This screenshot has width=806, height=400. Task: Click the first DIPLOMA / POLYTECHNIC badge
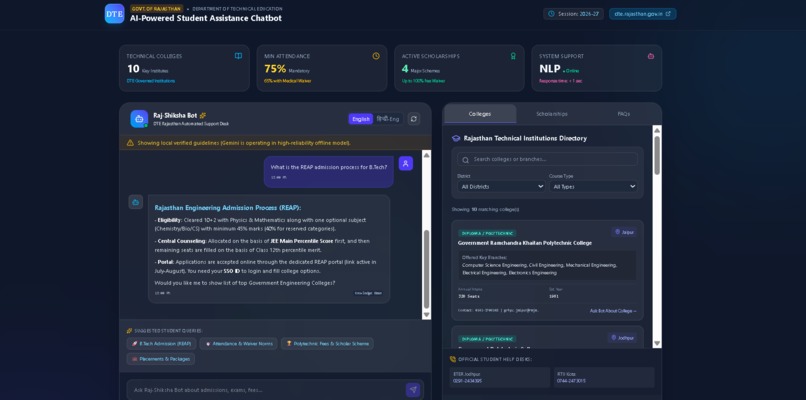[487, 233]
